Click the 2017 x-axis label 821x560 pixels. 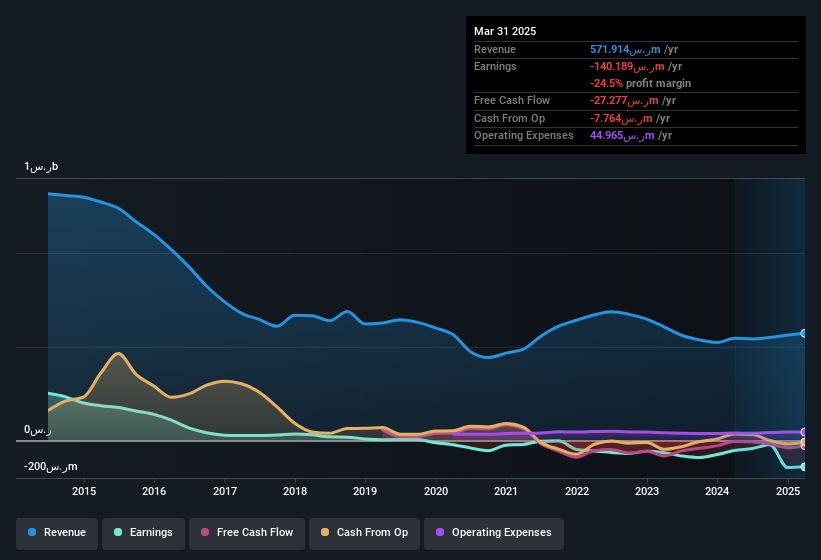225,491
